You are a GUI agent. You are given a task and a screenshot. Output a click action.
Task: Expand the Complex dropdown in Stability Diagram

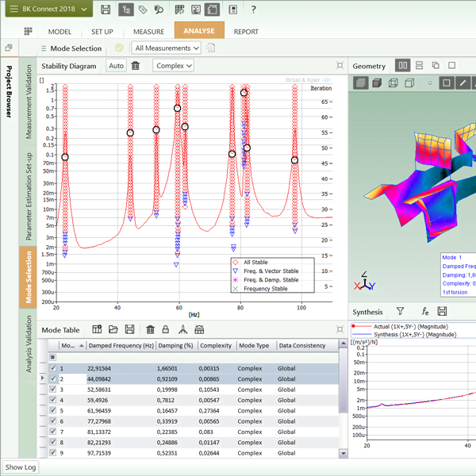173,66
